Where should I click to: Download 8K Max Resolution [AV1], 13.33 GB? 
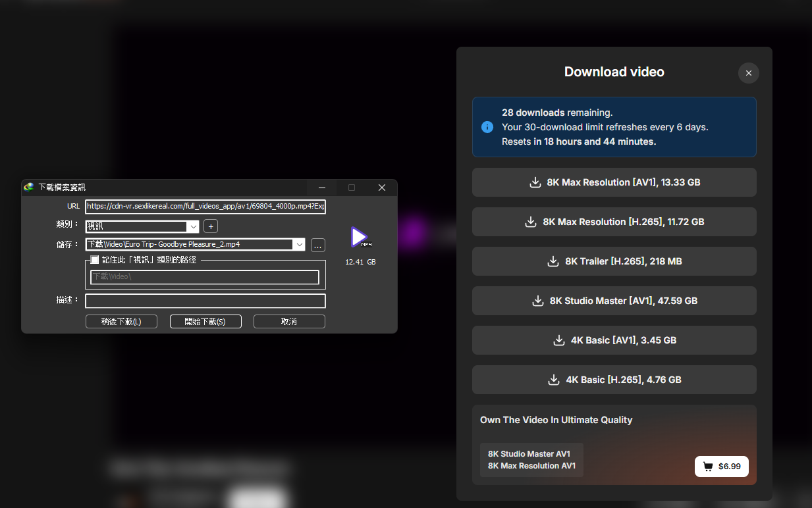coord(614,182)
